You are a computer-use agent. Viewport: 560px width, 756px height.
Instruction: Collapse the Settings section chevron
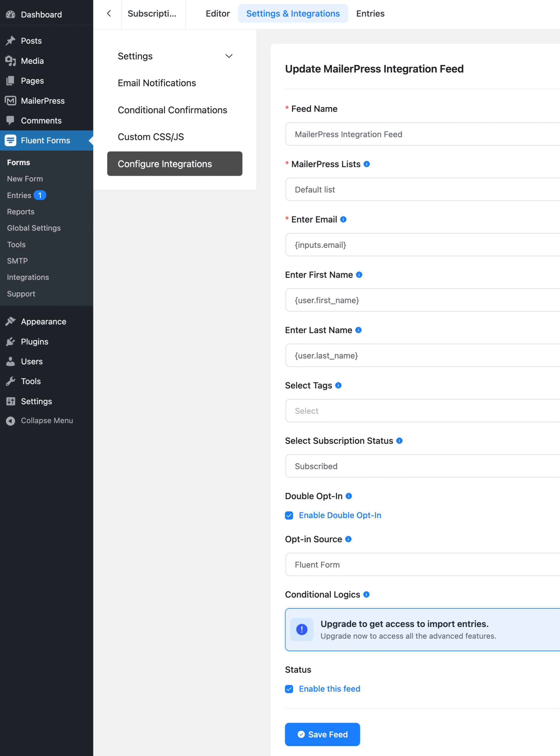pyautogui.click(x=229, y=56)
